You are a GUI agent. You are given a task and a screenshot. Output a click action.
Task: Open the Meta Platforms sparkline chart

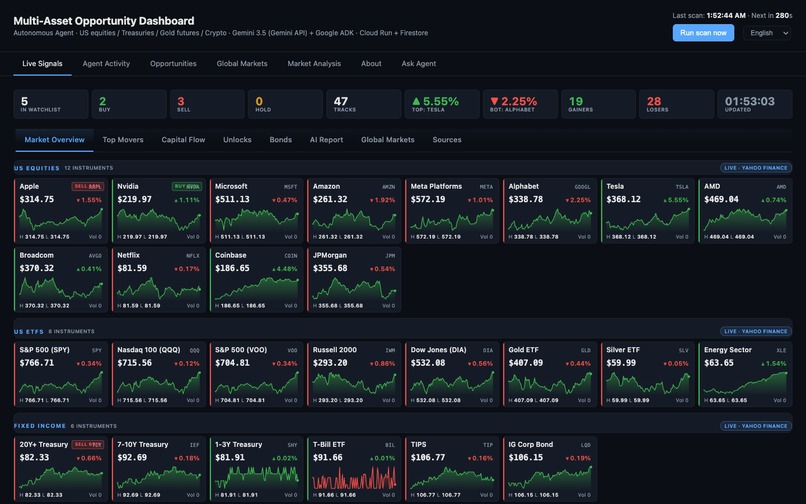tap(452, 220)
